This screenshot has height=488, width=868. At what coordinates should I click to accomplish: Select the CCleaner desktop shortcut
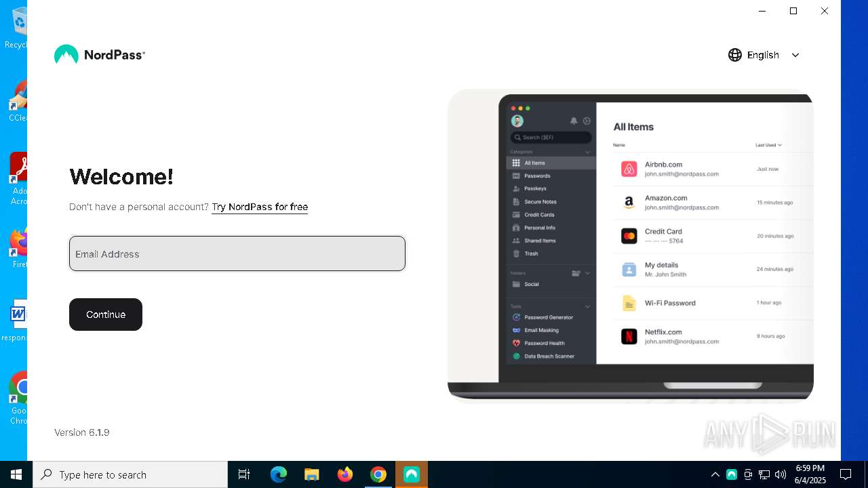click(18, 102)
